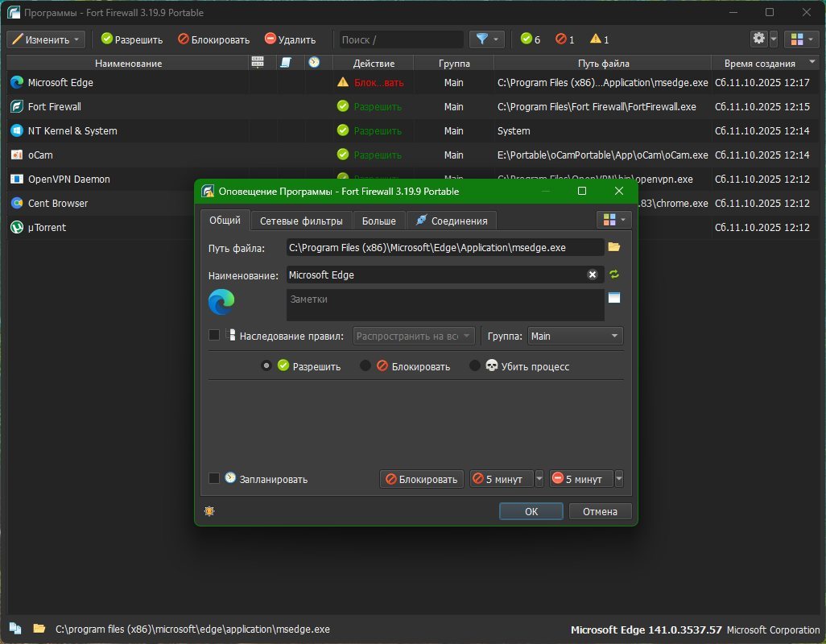Image resolution: width=826 pixels, height=644 pixels.
Task: Click the window icon beside notes field
Action: coord(614,298)
